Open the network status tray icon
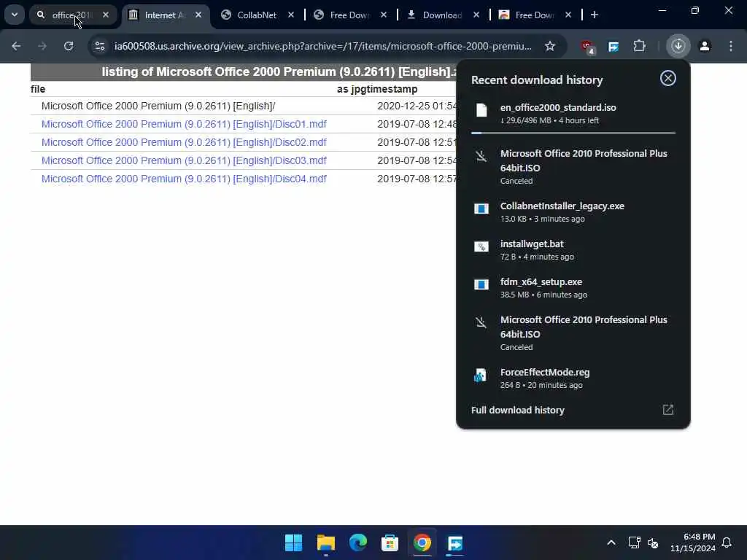The width and height of the screenshot is (747, 560). click(x=634, y=542)
